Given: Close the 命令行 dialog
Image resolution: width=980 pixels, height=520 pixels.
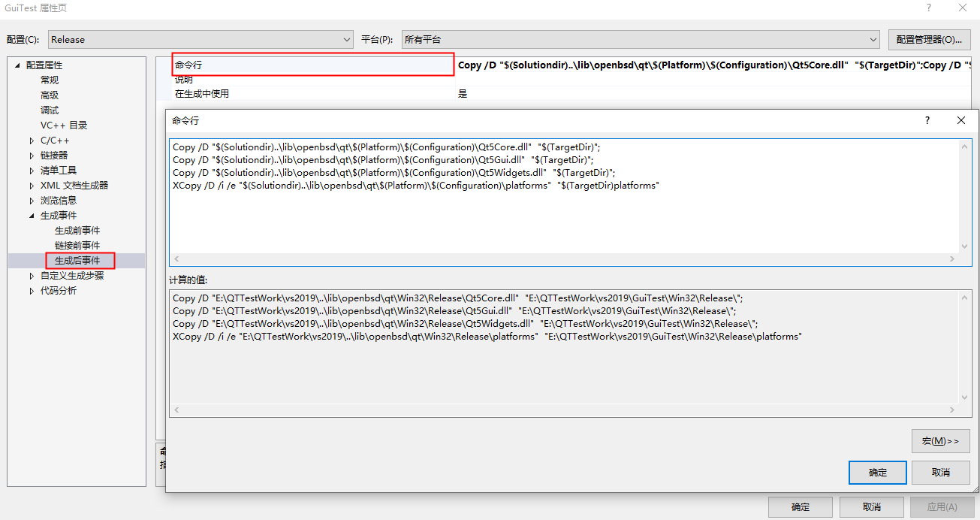Looking at the screenshot, I should 961,120.
